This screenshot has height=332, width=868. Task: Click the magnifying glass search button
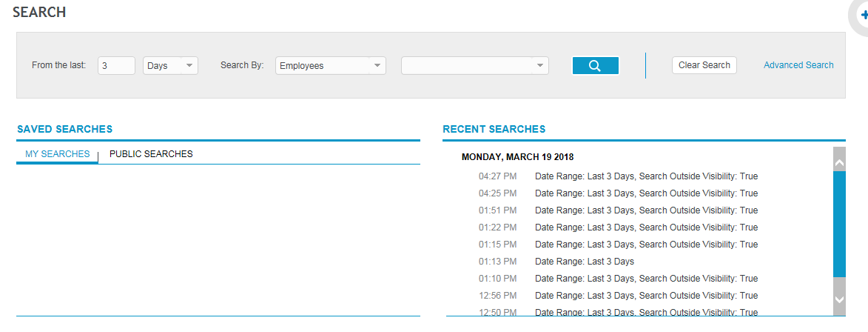pos(595,66)
